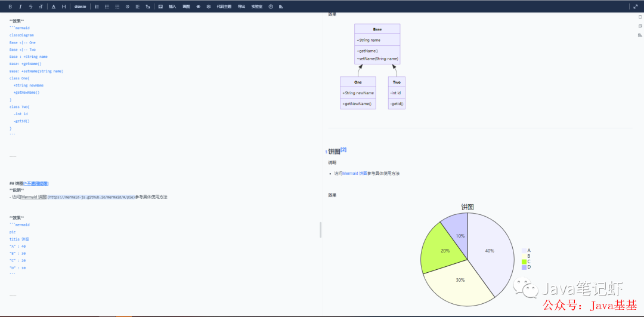Apply strikethrough with the S icon
The image size is (644, 317).
[31, 7]
